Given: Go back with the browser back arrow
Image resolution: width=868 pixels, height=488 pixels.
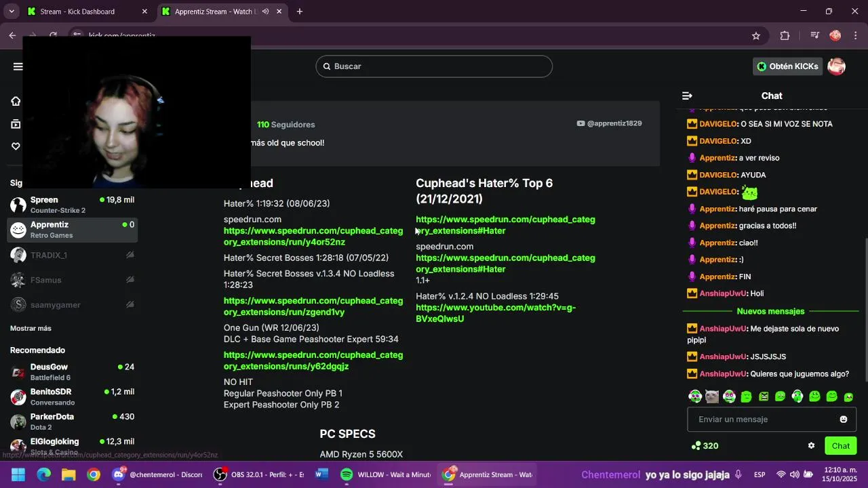Looking at the screenshot, I should [x=12, y=35].
